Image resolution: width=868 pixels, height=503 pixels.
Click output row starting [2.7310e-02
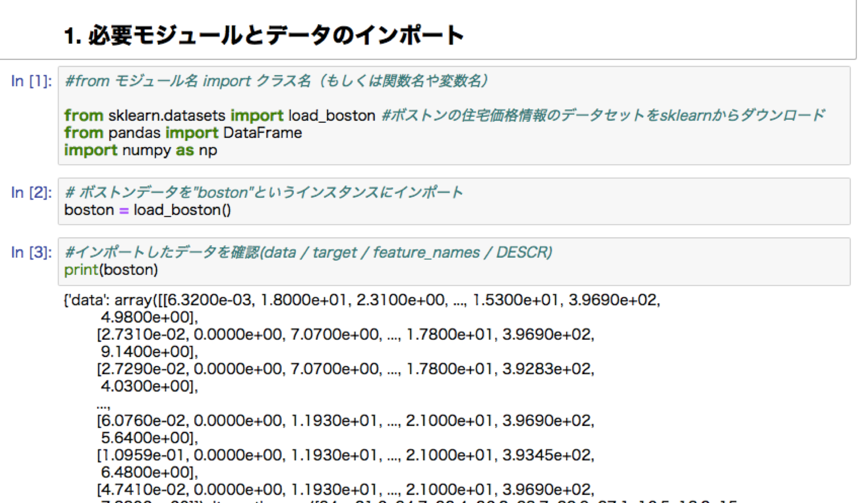tap(345, 335)
